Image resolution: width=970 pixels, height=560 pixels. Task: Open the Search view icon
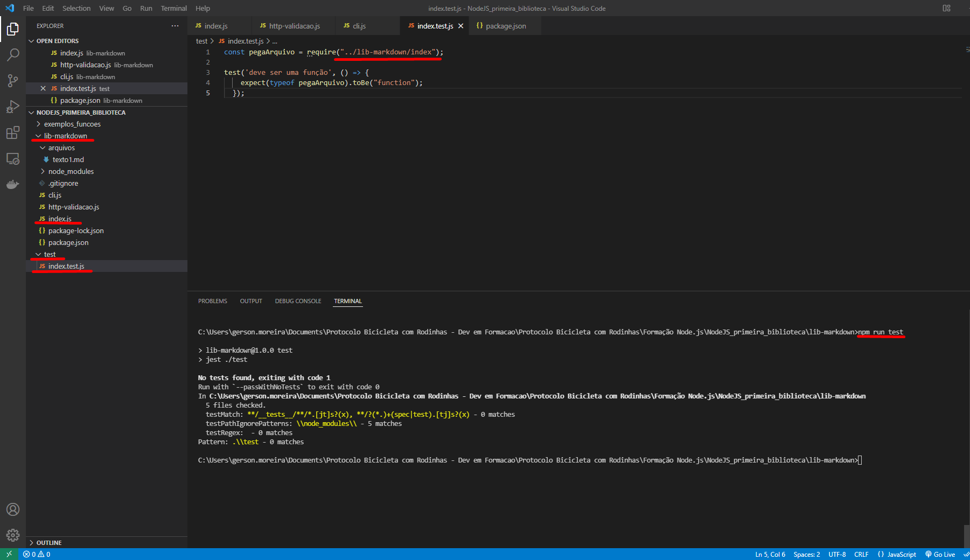(x=13, y=55)
